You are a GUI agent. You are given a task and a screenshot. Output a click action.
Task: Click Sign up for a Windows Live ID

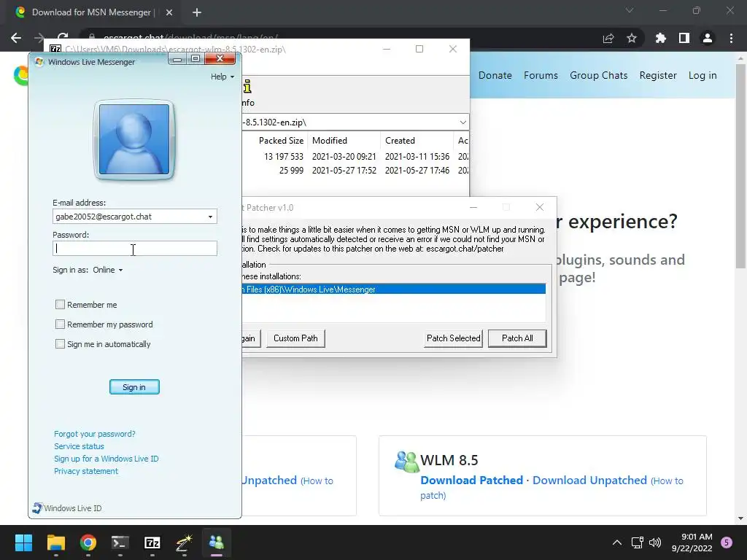click(x=107, y=459)
